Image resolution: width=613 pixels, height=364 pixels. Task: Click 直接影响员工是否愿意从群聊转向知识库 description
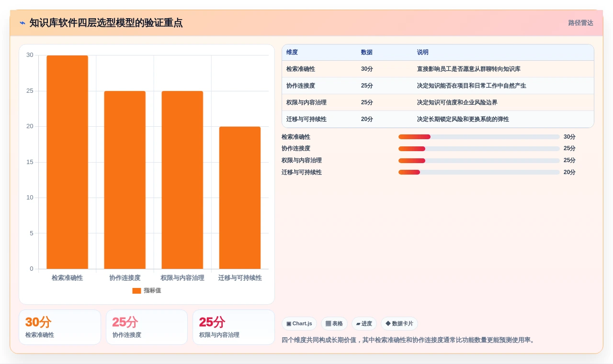coord(469,69)
